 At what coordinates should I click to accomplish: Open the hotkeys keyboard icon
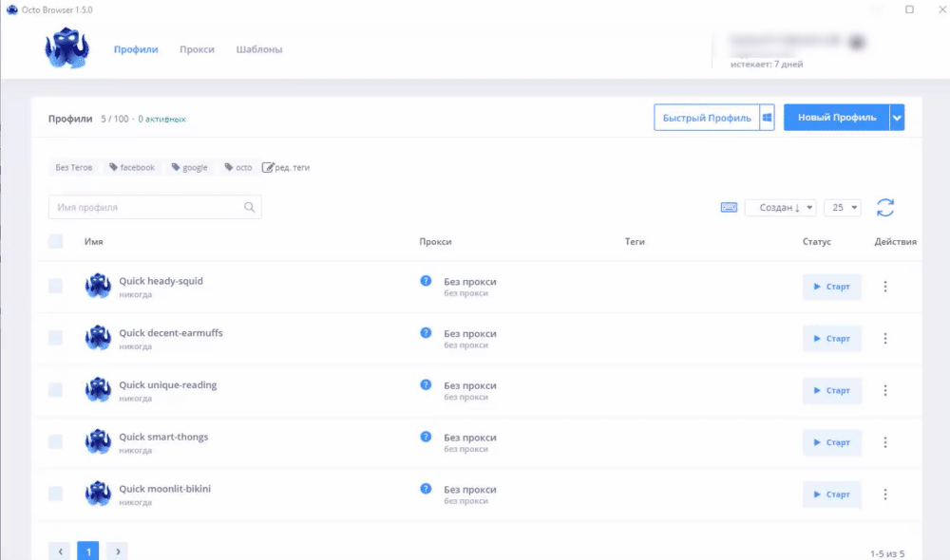pyautogui.click(x=729, y=208)
